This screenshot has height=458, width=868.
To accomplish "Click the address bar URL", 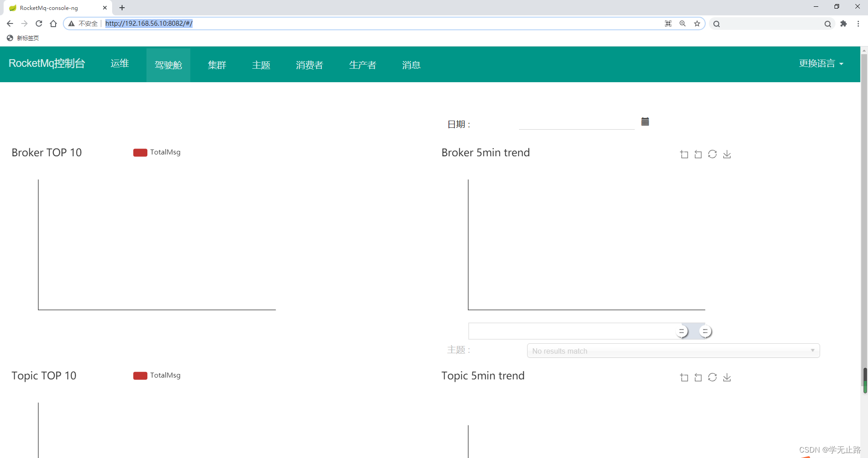I will tap(149, 23).
